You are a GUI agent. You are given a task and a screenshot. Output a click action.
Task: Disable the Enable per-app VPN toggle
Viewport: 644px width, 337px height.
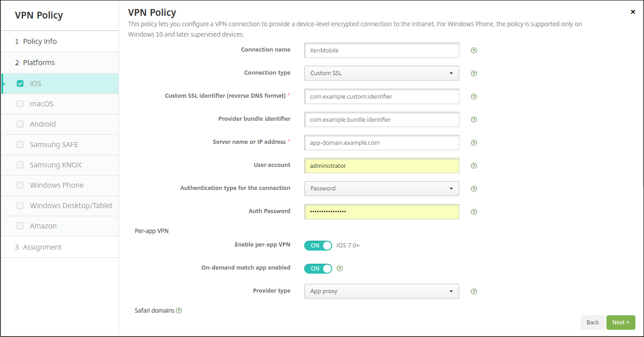coord(318,246)
